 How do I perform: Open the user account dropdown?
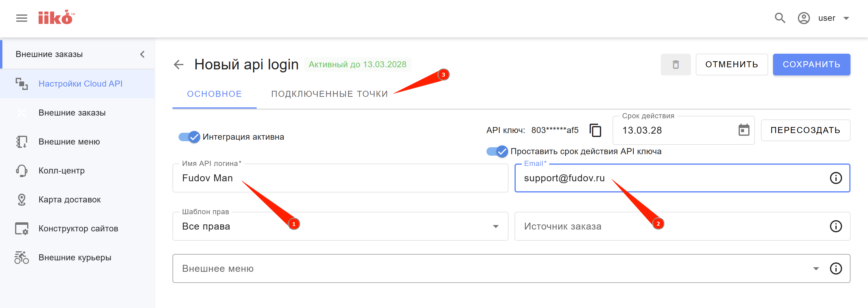point(846,18)
